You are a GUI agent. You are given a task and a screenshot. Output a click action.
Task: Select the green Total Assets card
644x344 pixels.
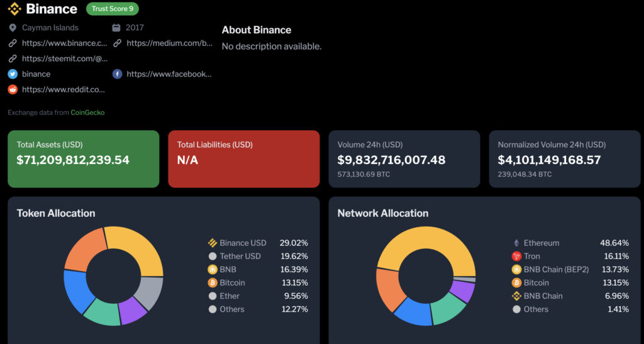coord(84,159)
